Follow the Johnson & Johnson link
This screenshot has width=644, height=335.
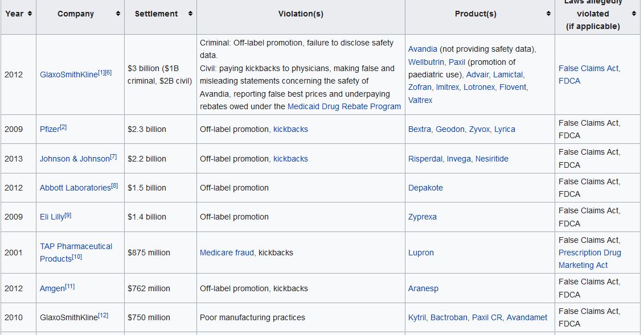(x=75, y=159)
